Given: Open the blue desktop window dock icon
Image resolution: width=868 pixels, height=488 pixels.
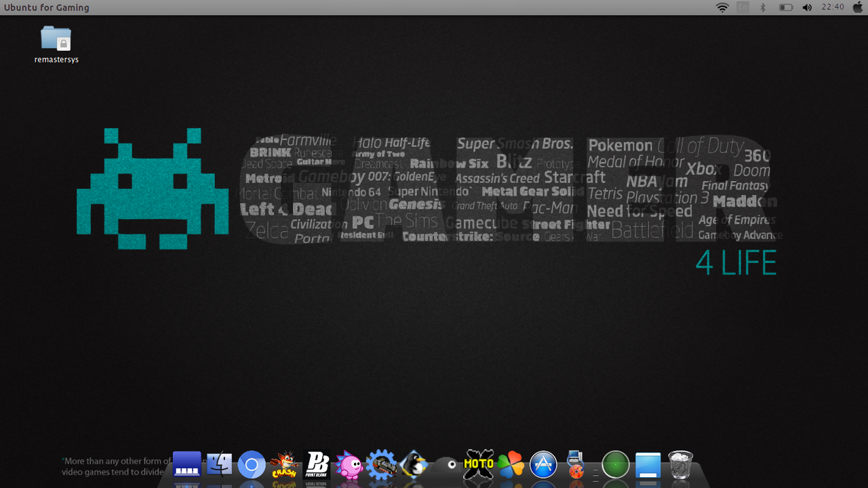Looking at the screenshot, I should [648, 465].
